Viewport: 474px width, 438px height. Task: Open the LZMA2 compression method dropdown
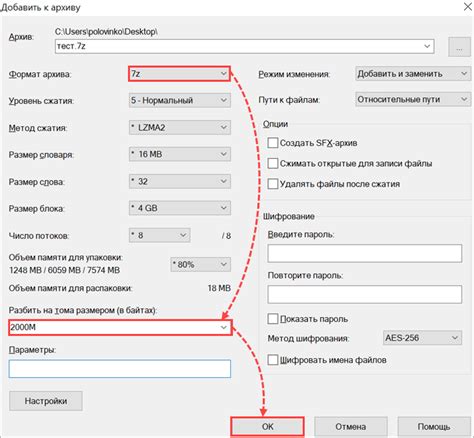coord(179,127)
